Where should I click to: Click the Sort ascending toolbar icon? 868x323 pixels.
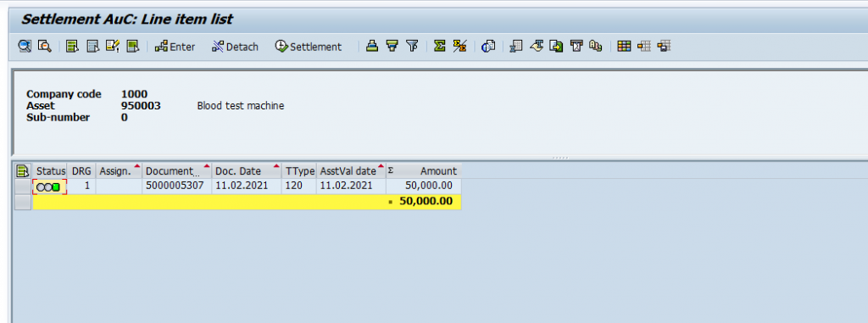click(x=372, y=46)
